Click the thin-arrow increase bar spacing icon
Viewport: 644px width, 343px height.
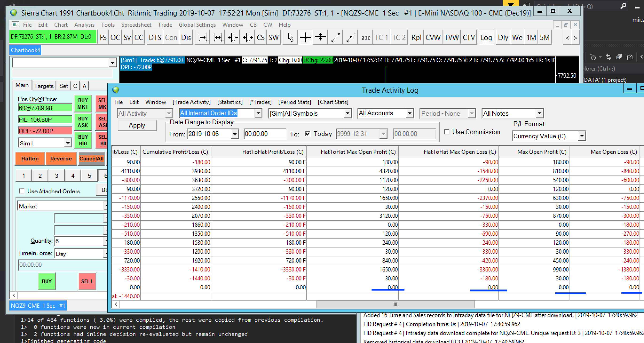(x=202, y=38)
